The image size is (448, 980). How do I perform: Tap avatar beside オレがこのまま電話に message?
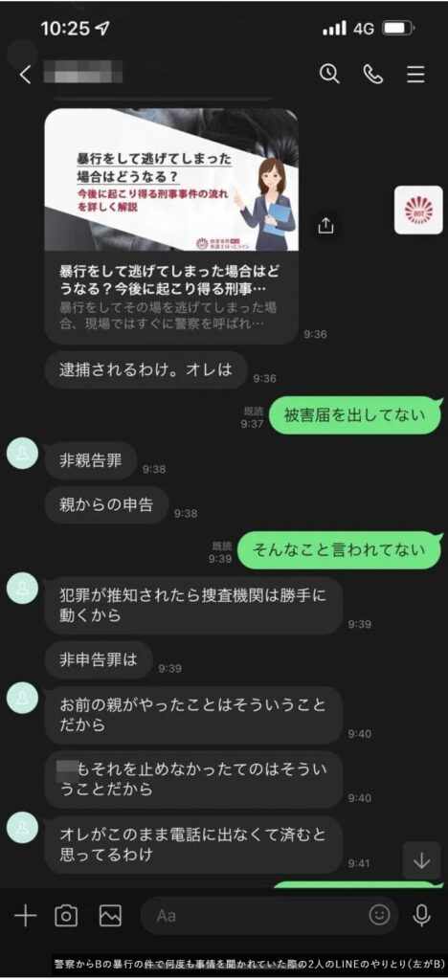pyautogui.click(x=22, y=830)
